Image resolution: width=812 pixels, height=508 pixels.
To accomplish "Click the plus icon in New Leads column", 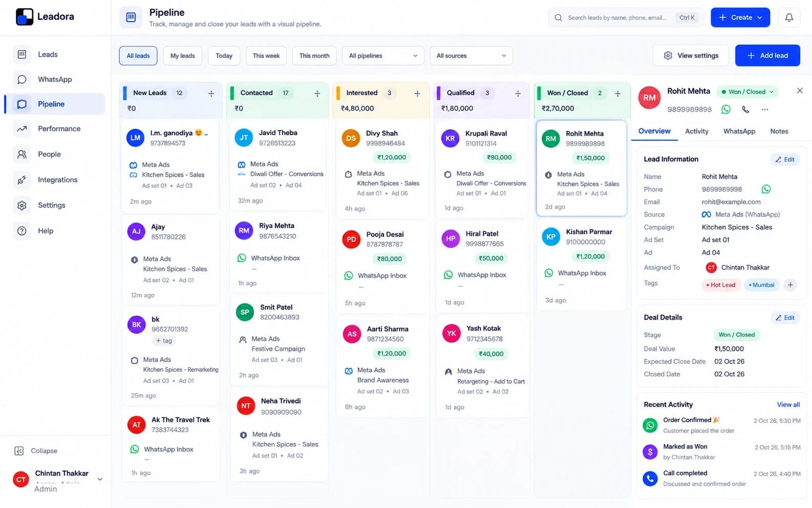I will click(211, 93).
